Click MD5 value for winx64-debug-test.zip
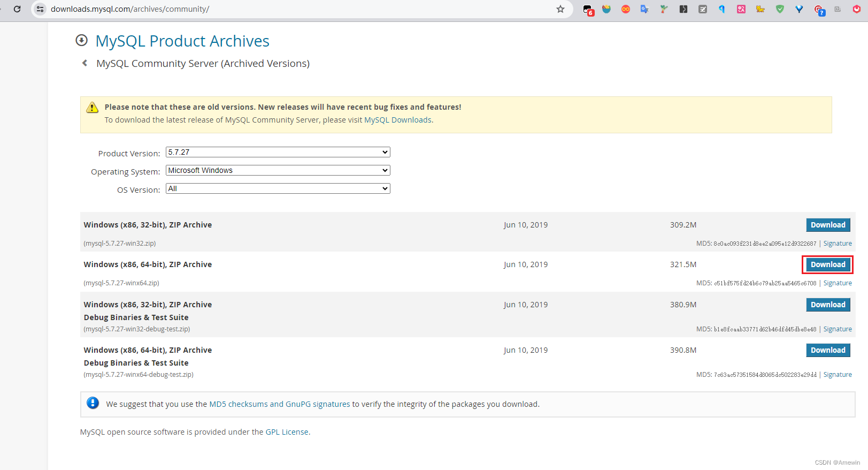Image resolution: width=868 pixels, height=470 pixels. [765, 375]
